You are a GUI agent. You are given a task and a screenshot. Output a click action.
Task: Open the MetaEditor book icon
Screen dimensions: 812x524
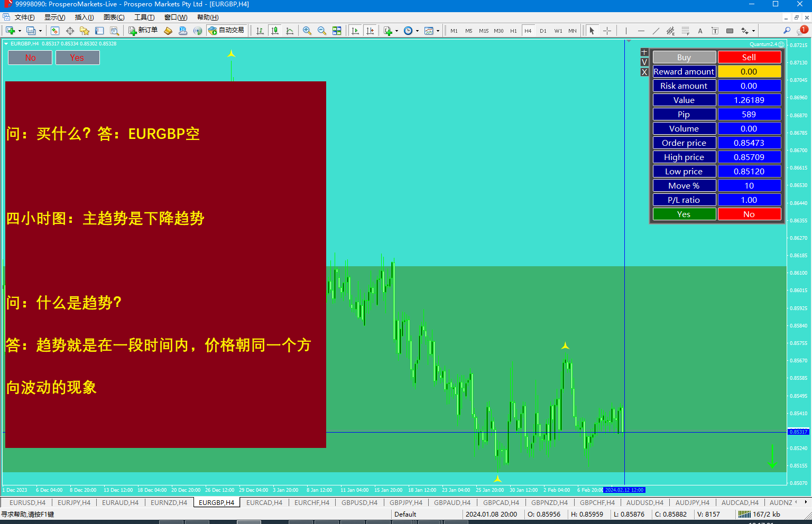(x=168, y=31)
